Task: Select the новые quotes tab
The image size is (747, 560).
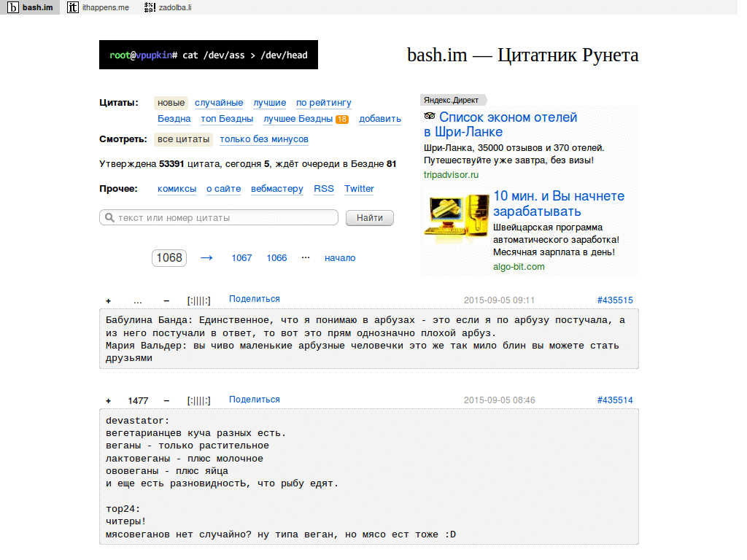Action: click(x=171, y=103)
